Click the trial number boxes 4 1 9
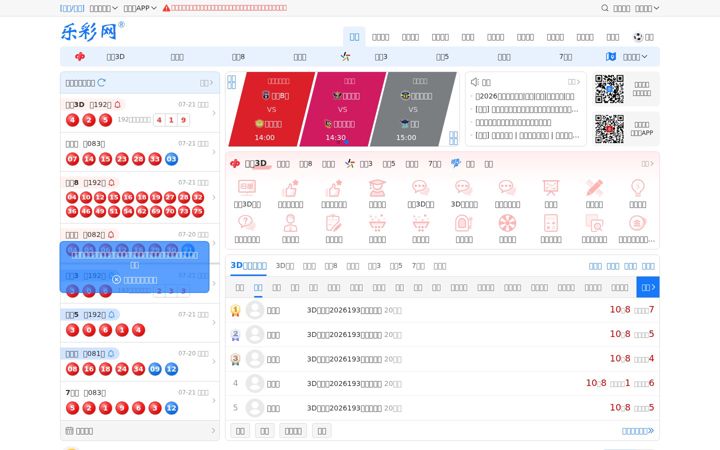 click(171, 120)
